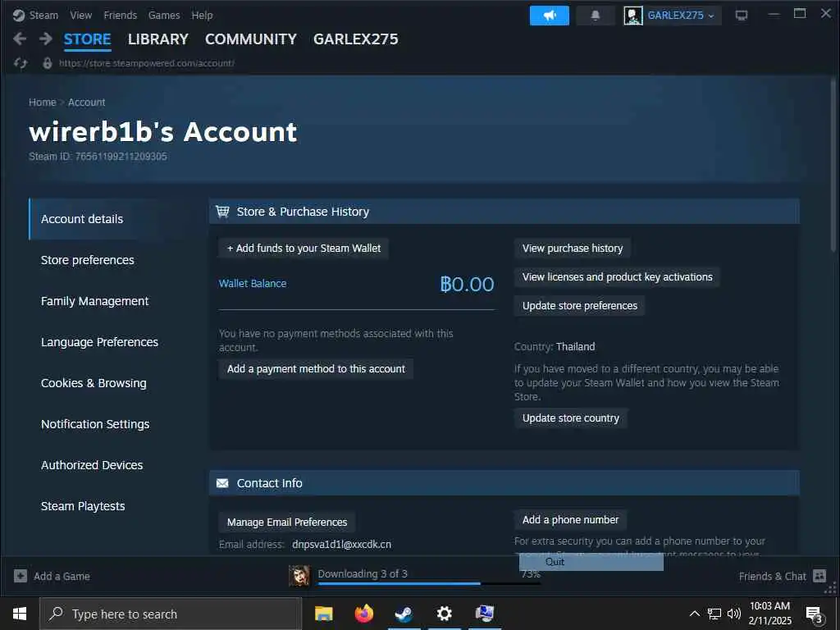Open Settings gear in taskbar

tap(444, 614)
